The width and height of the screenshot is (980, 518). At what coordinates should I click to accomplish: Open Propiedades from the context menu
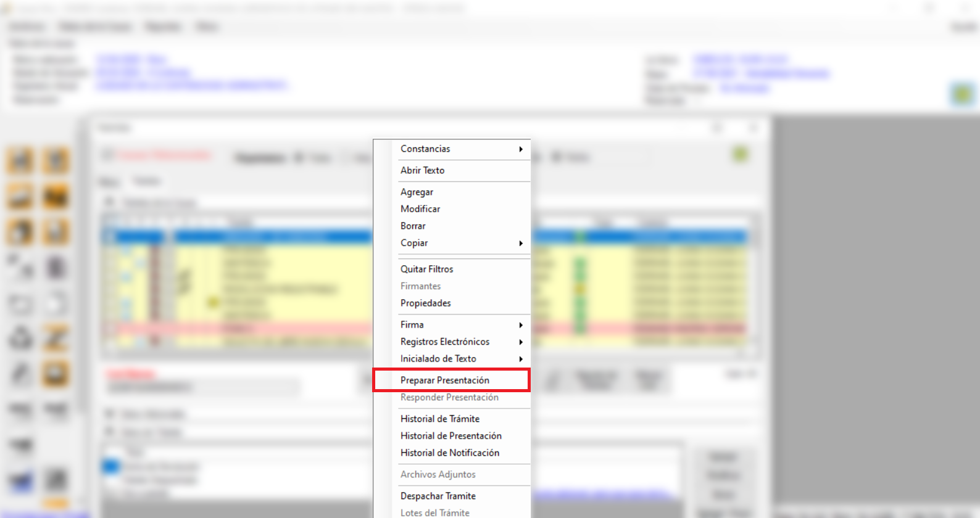[x=425, y=303]
